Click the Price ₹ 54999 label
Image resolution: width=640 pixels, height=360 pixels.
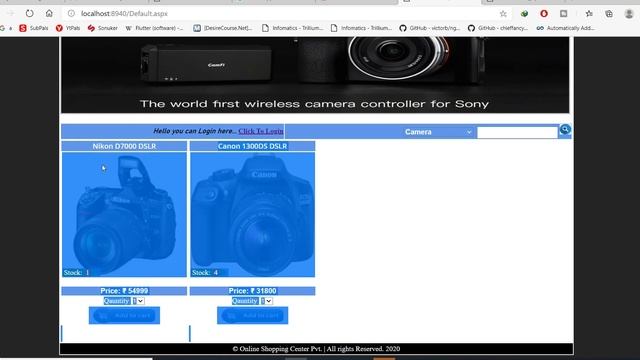[124, 291]
